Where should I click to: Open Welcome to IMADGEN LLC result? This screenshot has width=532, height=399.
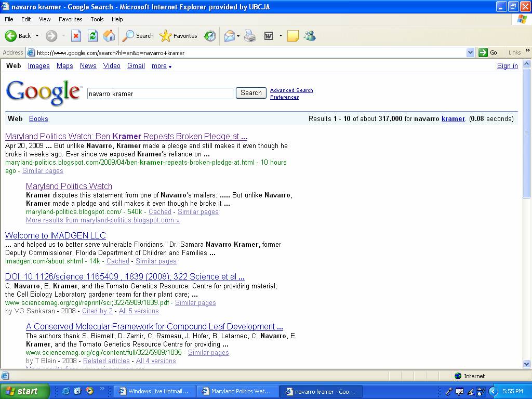click(x=55, y=235)
